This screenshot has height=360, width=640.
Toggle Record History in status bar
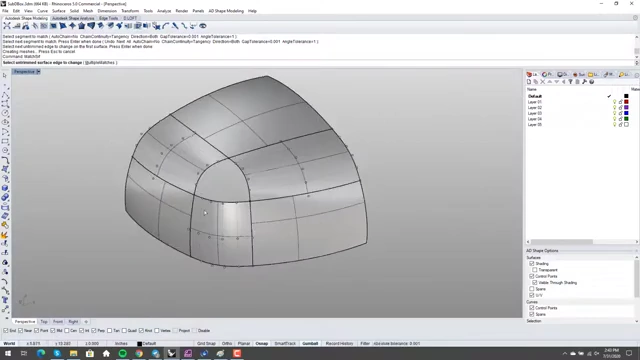[x=339, y=344]
